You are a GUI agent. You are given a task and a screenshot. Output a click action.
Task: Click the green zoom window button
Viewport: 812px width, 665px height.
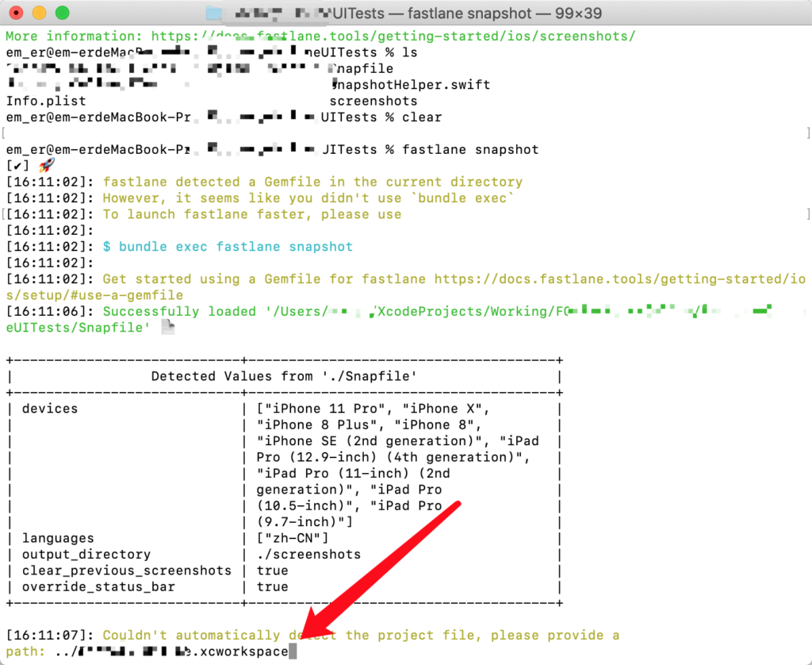tap(62, 13)
